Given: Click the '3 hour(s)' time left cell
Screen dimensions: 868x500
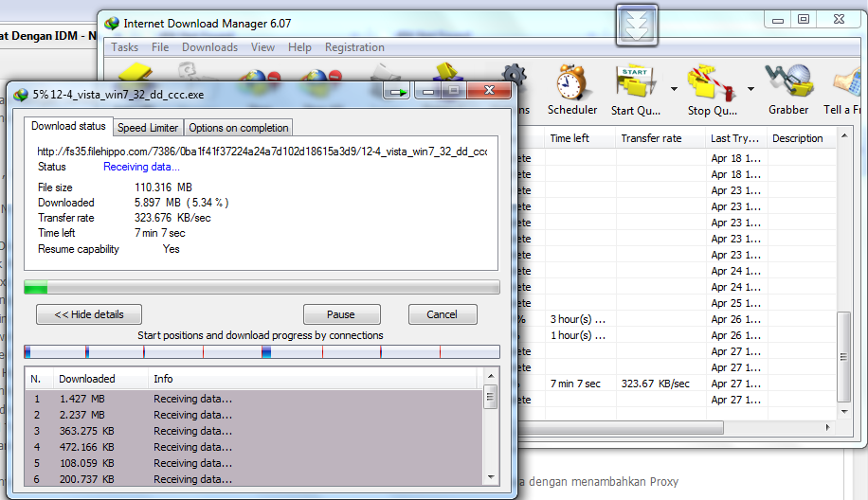Looking at the screenshot, I should click(577, 319).
